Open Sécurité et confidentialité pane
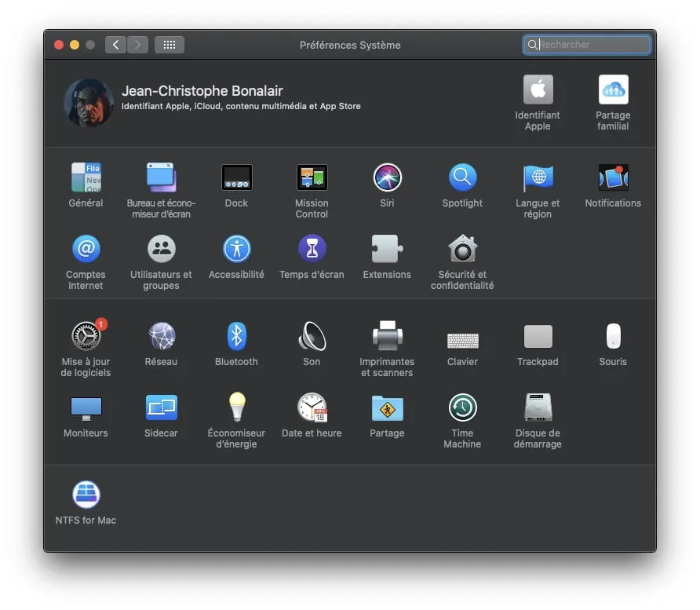Viewport: 700px width, 610px height. click(x=462, y=249)
